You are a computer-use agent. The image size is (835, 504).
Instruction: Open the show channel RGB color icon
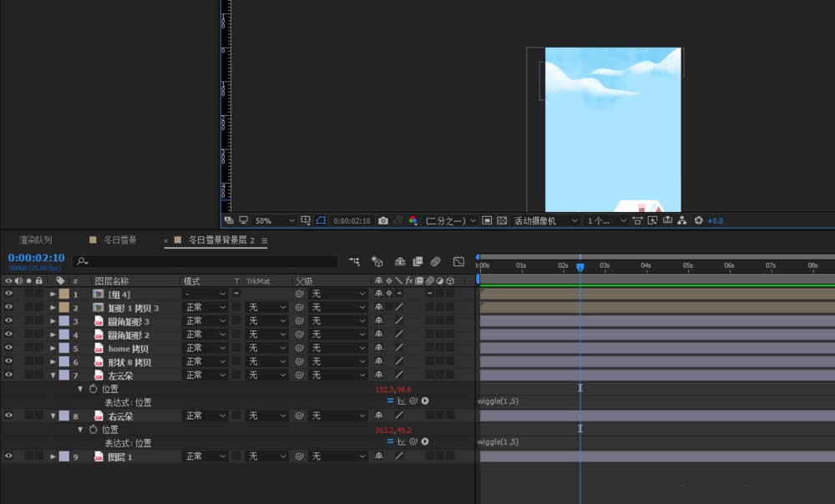413,221
